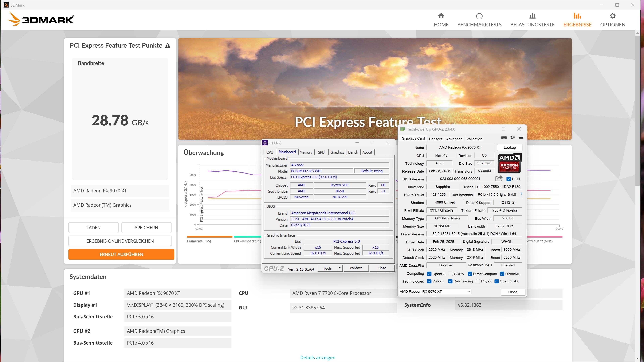Click GPU-Z screenshot camera icon
644x362 pixels.
tap(504, 137)
